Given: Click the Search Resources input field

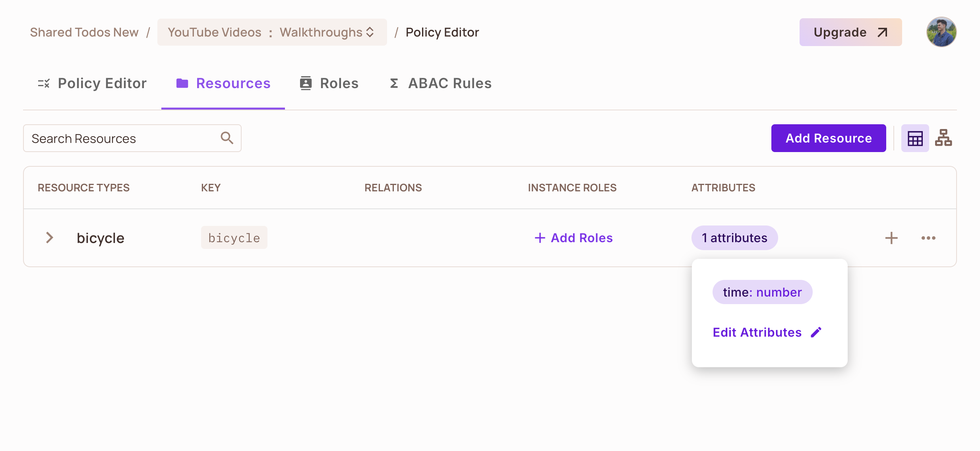Looking at the screenshot, I should point(123,138).
